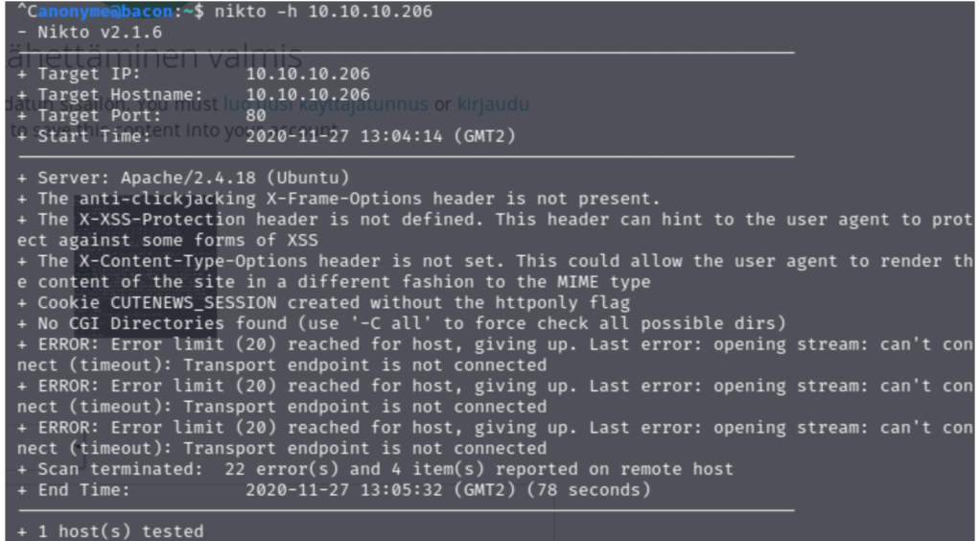980x541 pixels.
Task: Open the "luo uusi käyttäjätunnus" link
Action: 326,104
